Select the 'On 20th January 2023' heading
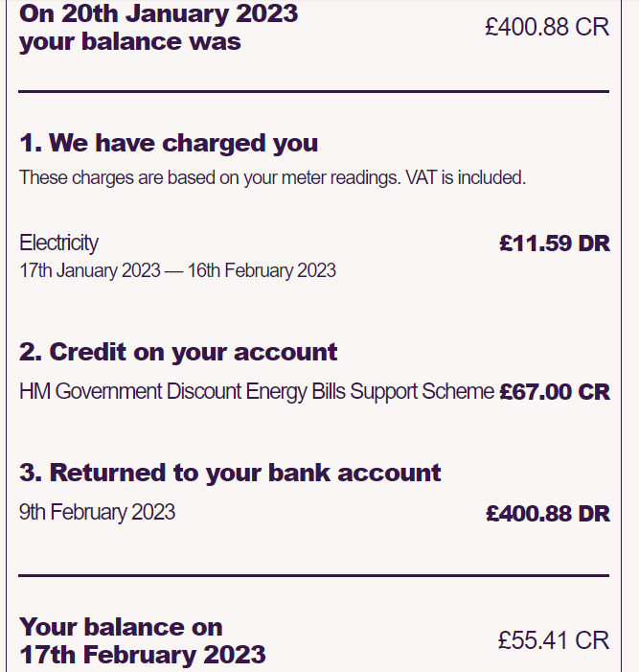 (x=158, y=13)
